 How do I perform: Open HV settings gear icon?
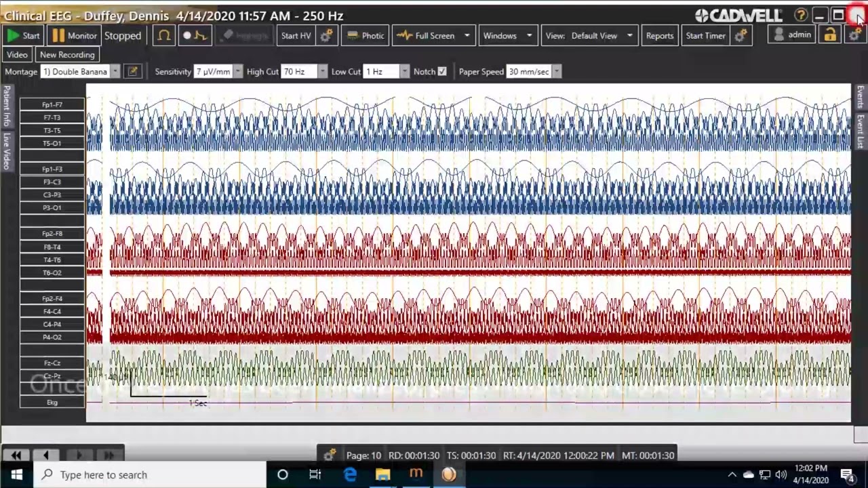click(x=326, y=36)
